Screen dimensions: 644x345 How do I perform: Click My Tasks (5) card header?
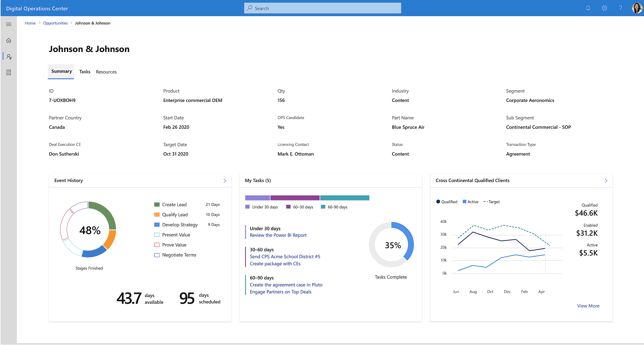click(258, 180)
